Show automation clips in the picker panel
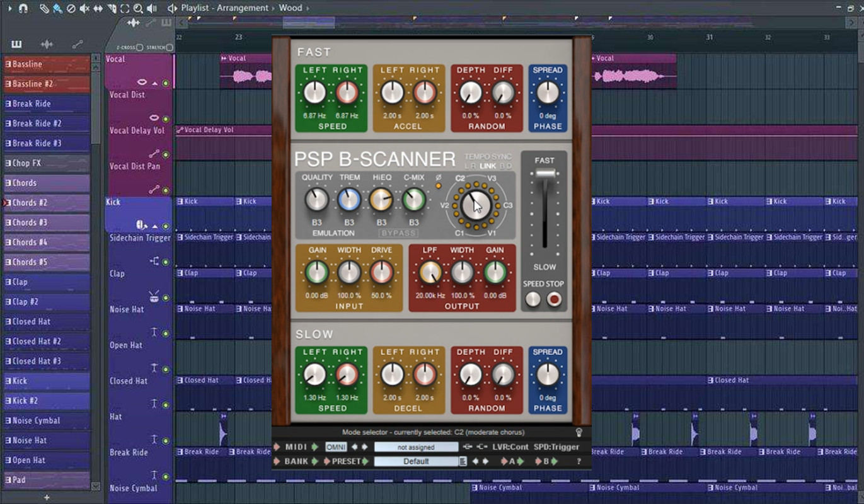Viewport: 864px width, 504px height. click(x=78, y=44)
